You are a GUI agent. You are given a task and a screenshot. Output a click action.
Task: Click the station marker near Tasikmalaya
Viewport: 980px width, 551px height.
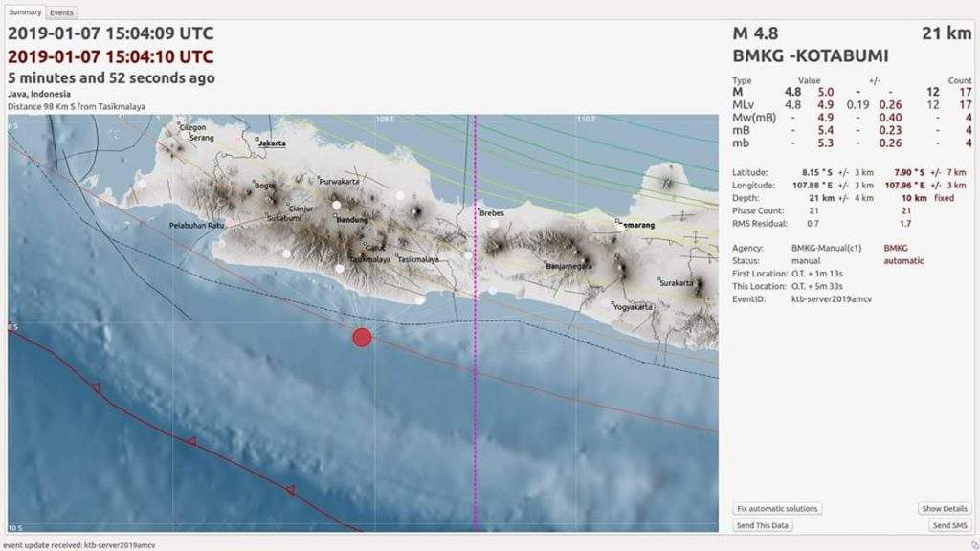click(x=339, y=269)
